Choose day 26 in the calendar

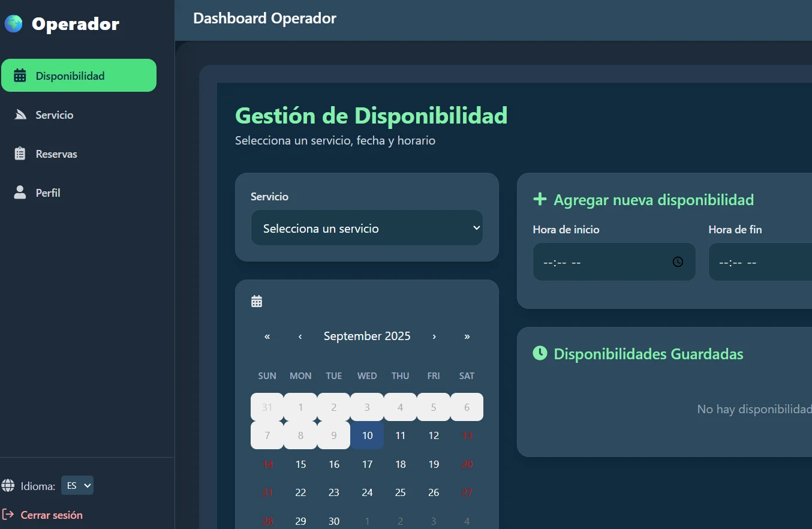click(434, 492)
